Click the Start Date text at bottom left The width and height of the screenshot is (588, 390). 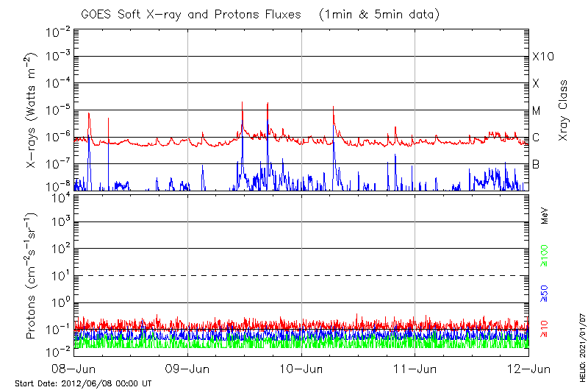83,383
